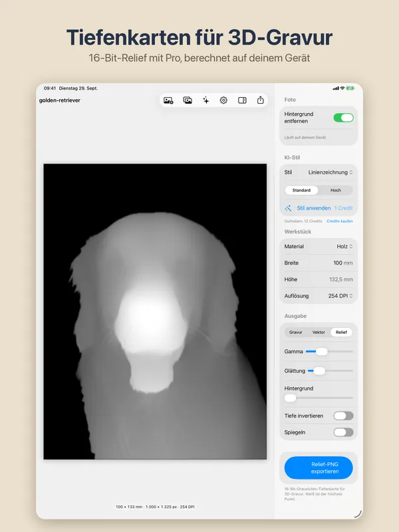Viewport: 399px width, 532px height.
Task: Switch to the Gravur output tab
Action: coord(295,332)
